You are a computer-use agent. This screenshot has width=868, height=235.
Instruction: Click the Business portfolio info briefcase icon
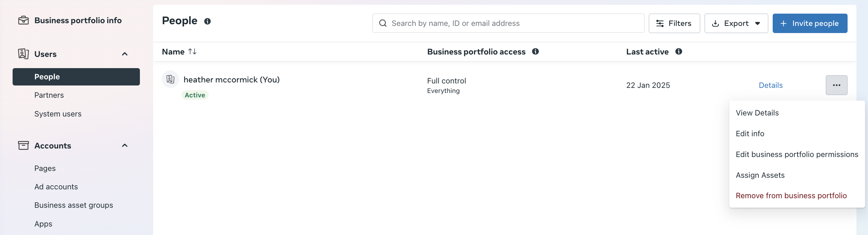click(x=23, y=20)
